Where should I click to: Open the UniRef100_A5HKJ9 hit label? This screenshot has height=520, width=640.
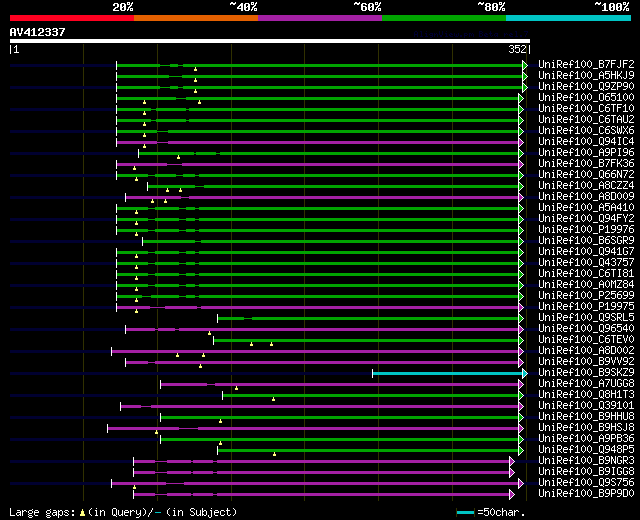586,76
